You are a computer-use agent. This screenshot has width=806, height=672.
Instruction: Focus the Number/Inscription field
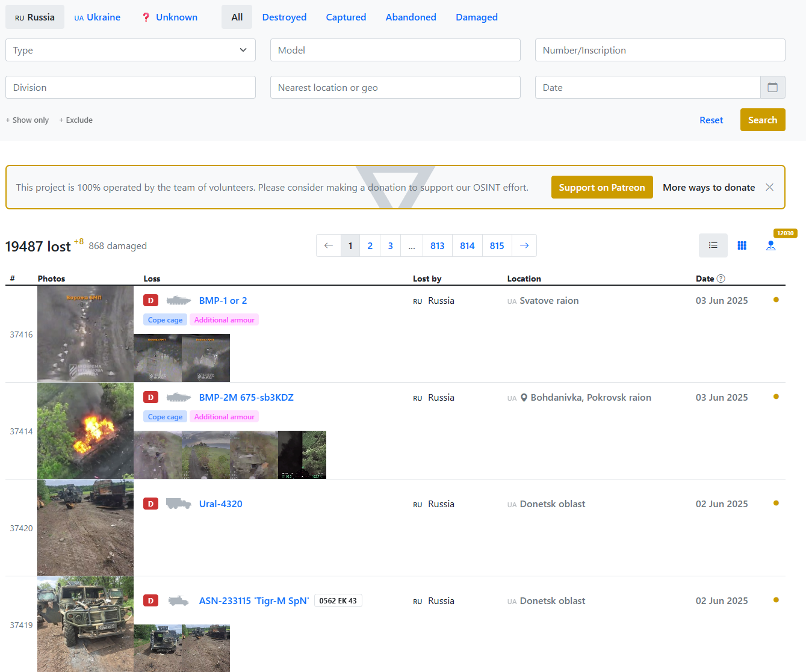click(660, 50)
